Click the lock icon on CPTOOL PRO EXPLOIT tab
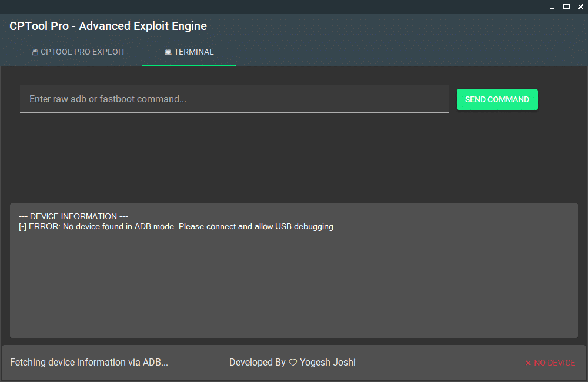Image resolution: width=588 pixels, height=382 pixels. click(x=34, y=52)
